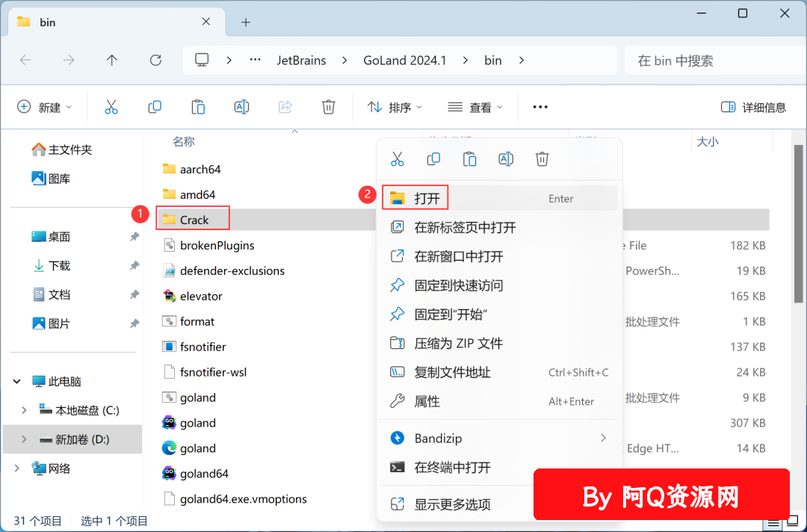
Task: Choose 压缩为 ZIP 文件
Action: tap(498, 343)
